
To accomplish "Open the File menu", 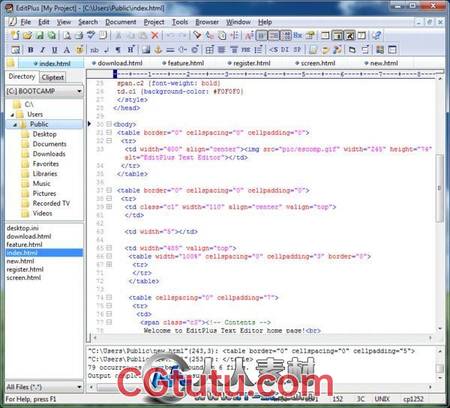I will click(26, 22).
